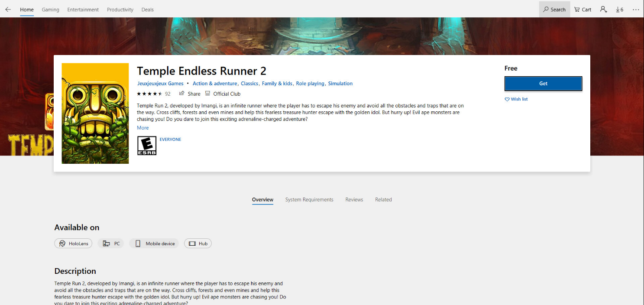
Task: Click the Action & adventure category link
Action: click(x=214, y=84)
